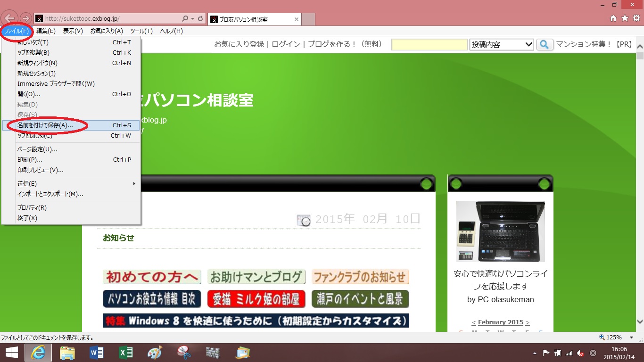Select 新規ウィンドウ(N) in the menu
The image size is (644, 362).
point(71,63)
